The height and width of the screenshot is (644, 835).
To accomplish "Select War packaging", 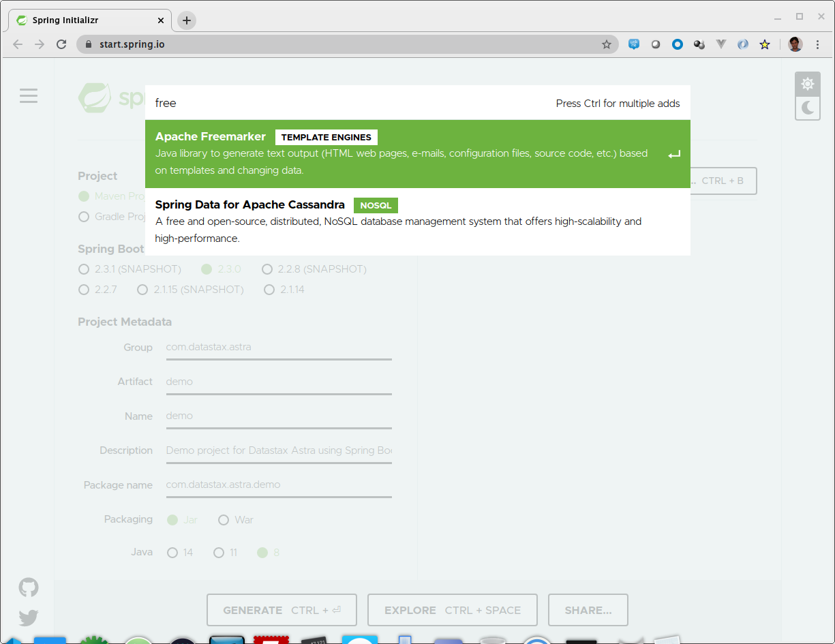I will (x=224, y=520).
